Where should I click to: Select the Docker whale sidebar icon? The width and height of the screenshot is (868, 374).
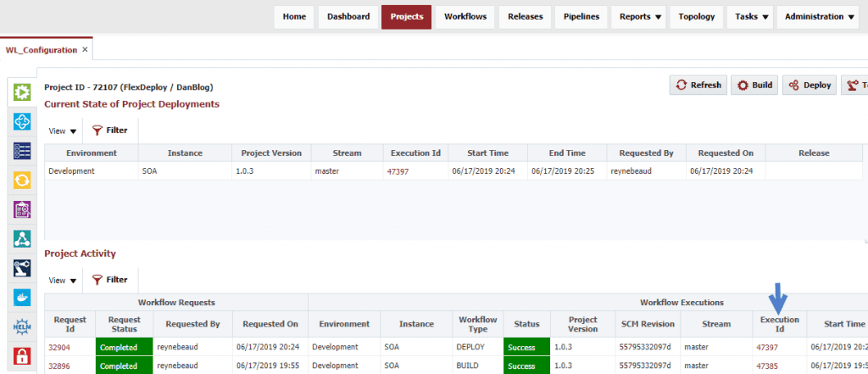(x=23, y=297)
